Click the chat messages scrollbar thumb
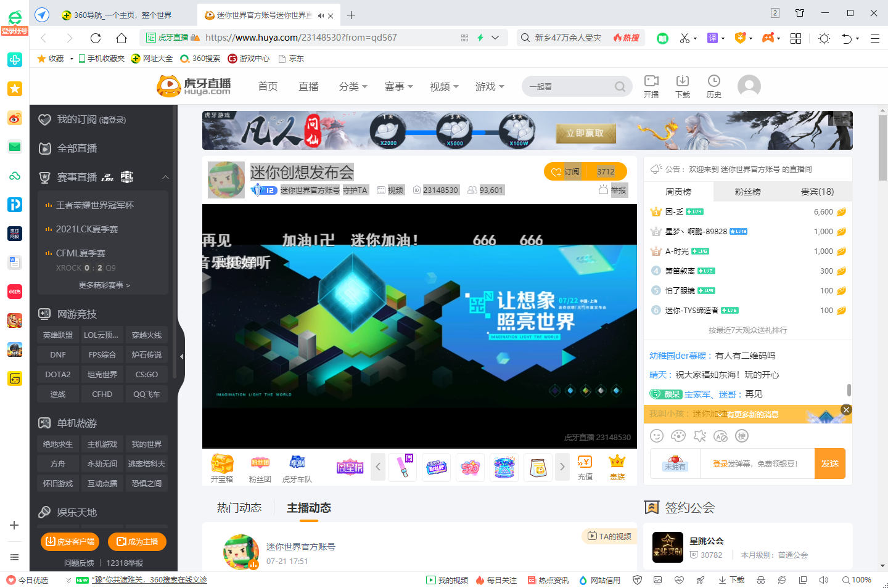Screen dimensions: 888x588 coord(849,390)
